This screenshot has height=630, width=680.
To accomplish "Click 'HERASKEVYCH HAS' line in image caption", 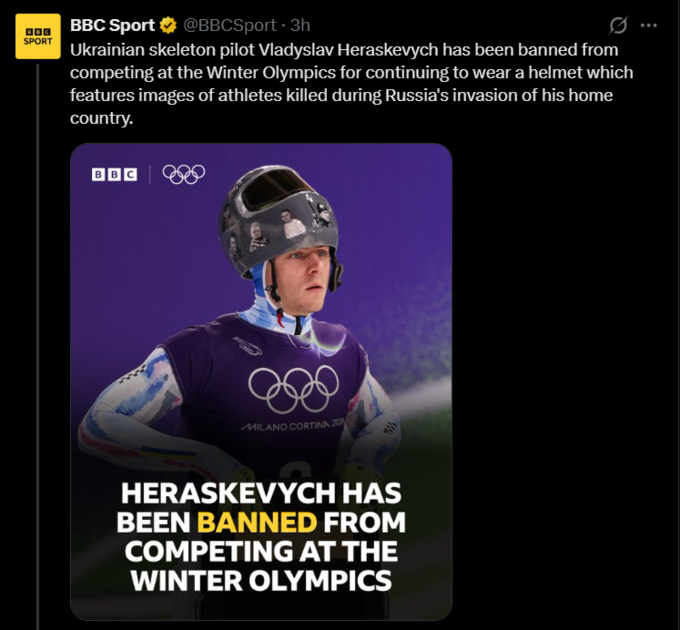I will tap(261, 494).
